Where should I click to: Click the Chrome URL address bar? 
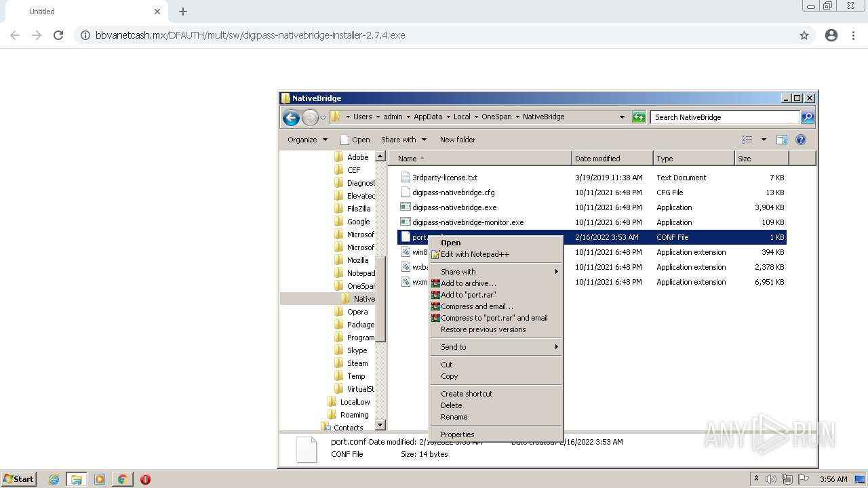434,35
